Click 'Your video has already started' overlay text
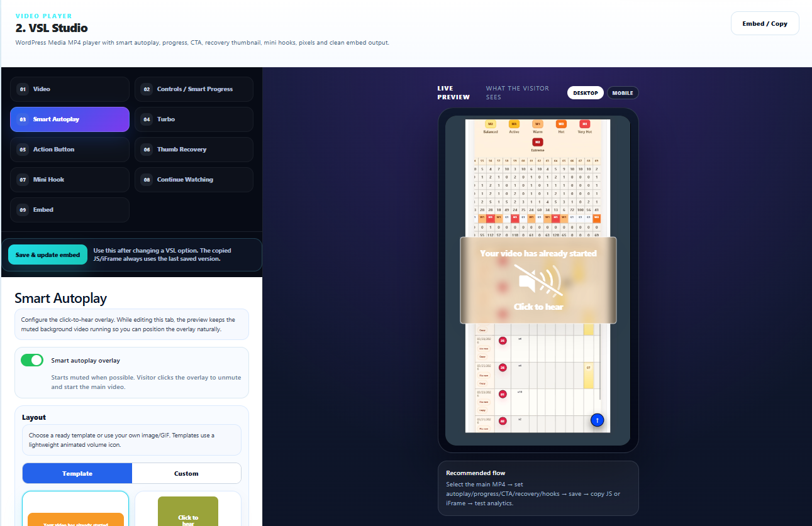 538,253
